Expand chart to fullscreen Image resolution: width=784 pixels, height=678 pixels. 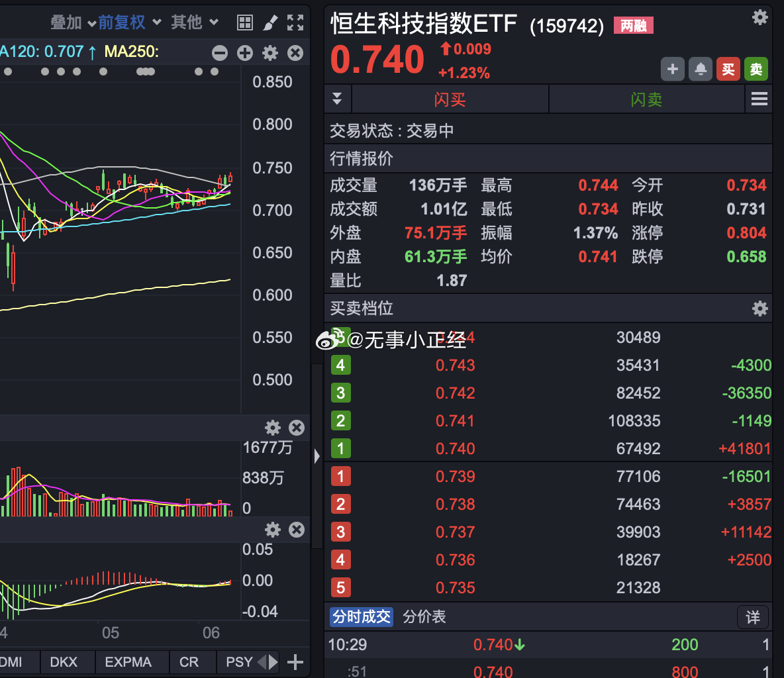tap(295, 23)
